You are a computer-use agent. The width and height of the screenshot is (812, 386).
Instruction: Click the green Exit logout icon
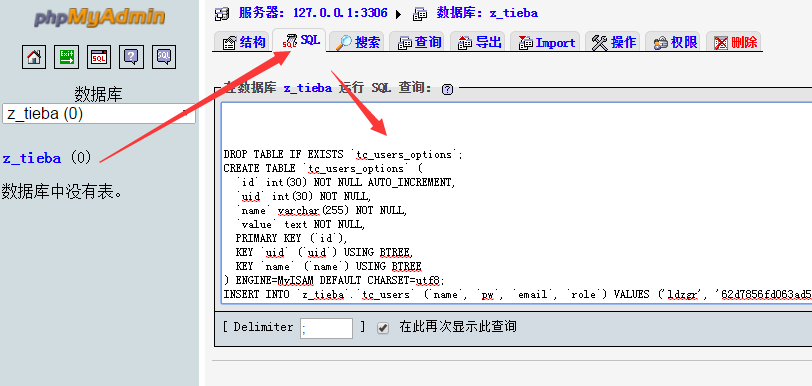(66, 57)
